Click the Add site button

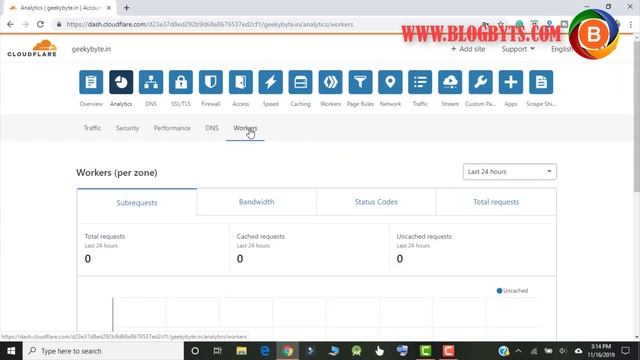point(468,49)
